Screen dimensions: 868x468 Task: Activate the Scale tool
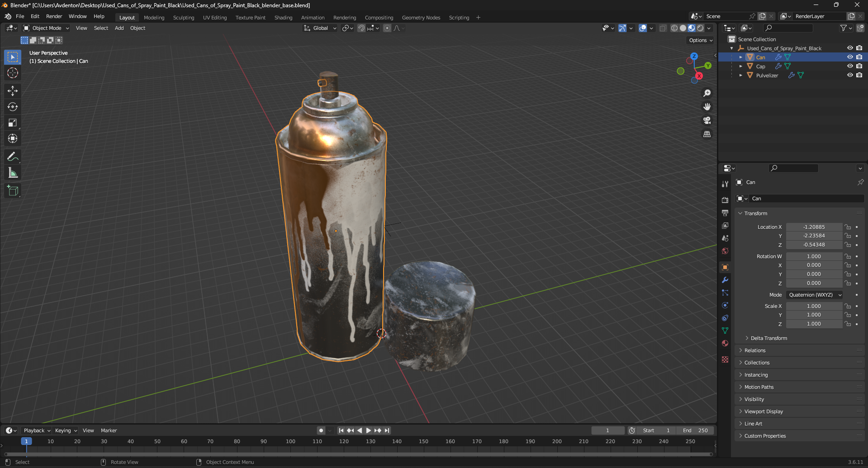point(13,123)
